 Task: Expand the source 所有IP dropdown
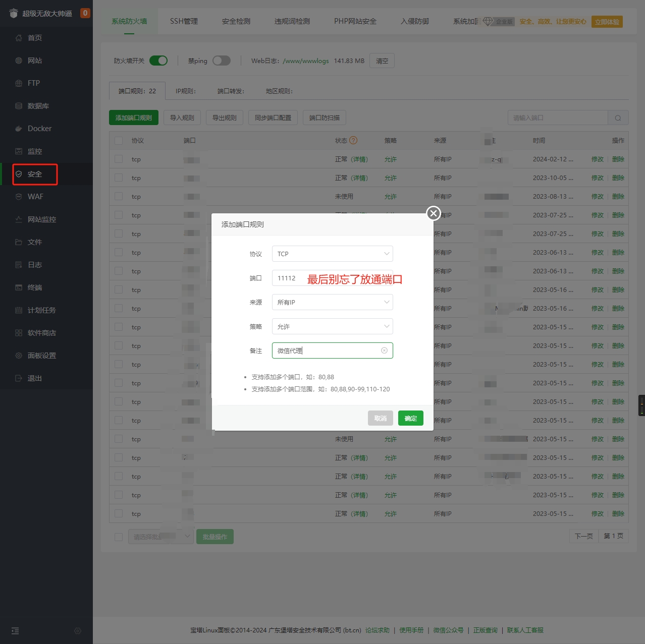tap(332, 302)
